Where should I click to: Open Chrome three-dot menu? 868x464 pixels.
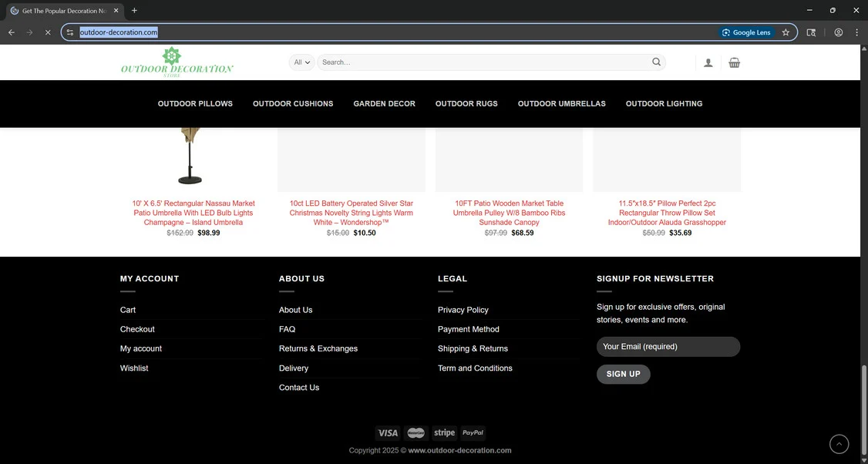point(856,32)
